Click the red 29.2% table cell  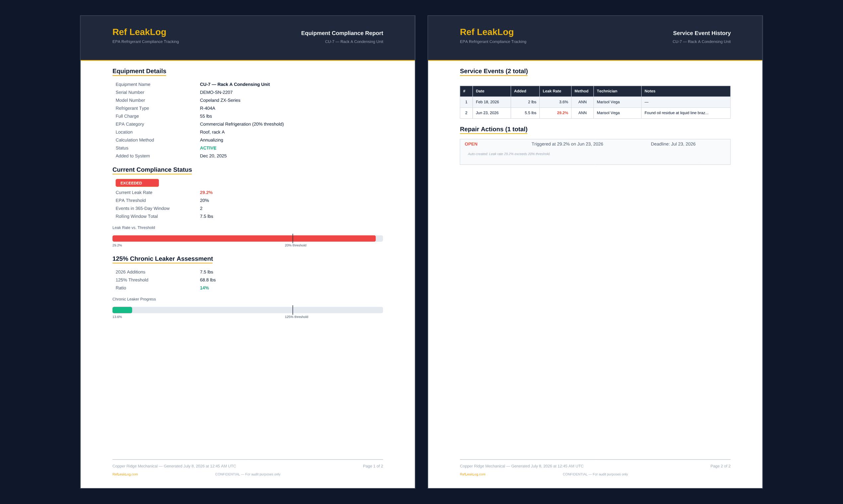coord(555,113)
